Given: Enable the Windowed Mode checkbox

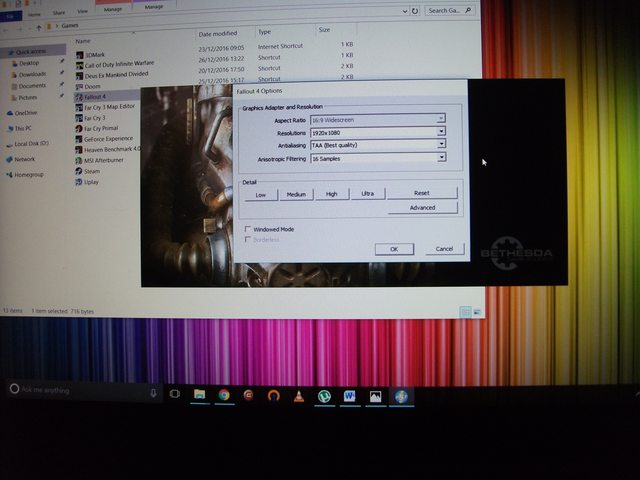Looking at the screenshot, I should 247,229.
